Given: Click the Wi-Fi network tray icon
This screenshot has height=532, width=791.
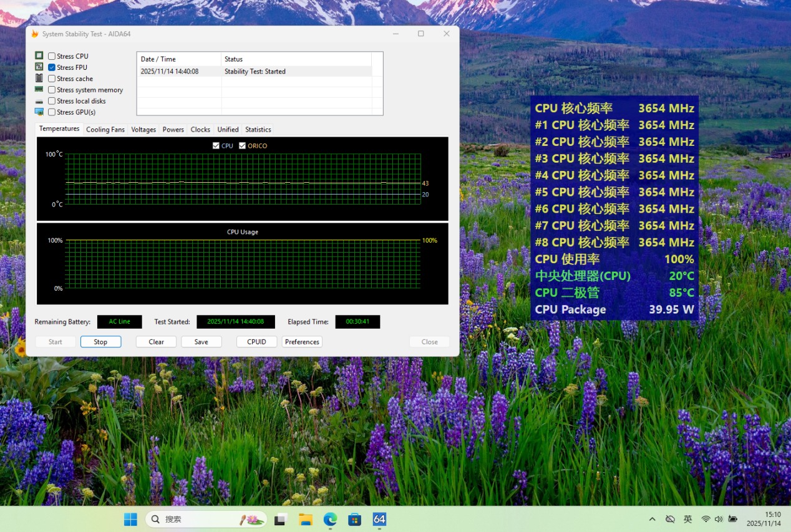Looking at the screenshot, I should click(706, 519).
